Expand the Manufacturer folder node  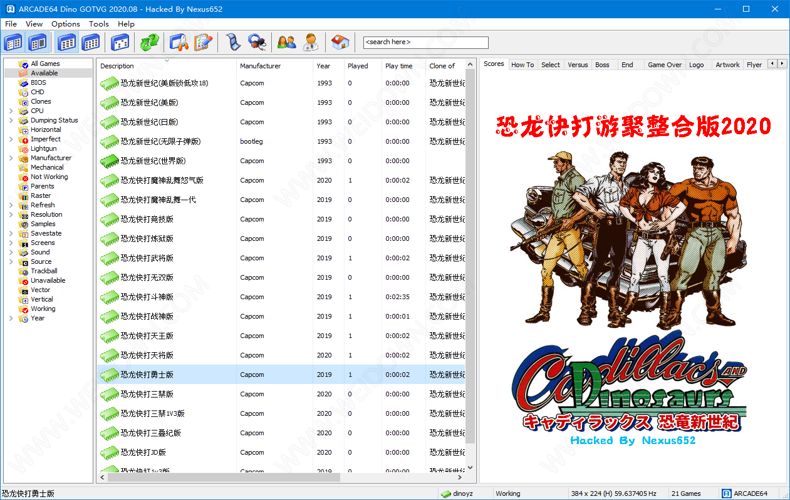coord(11,158)
